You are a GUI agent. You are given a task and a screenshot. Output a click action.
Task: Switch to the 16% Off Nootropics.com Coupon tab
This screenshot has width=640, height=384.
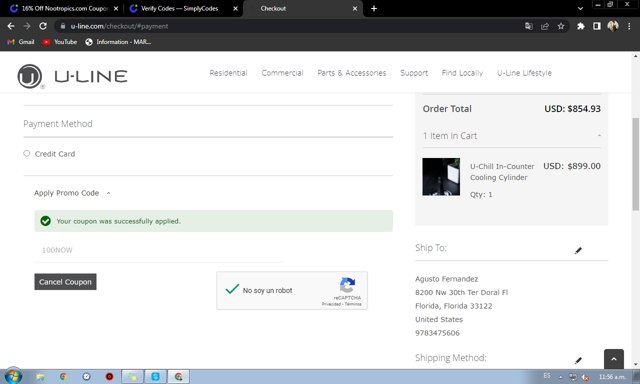(64, 9)
